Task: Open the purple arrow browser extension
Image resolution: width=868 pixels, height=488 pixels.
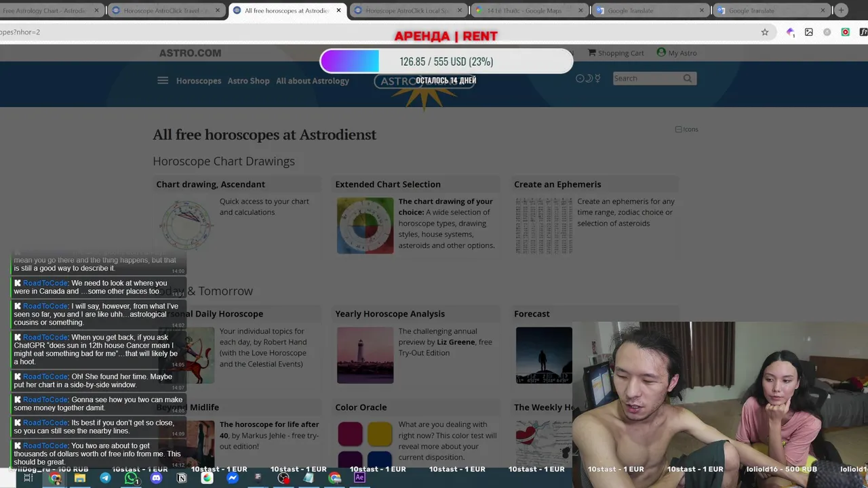Action: [790, 32]
